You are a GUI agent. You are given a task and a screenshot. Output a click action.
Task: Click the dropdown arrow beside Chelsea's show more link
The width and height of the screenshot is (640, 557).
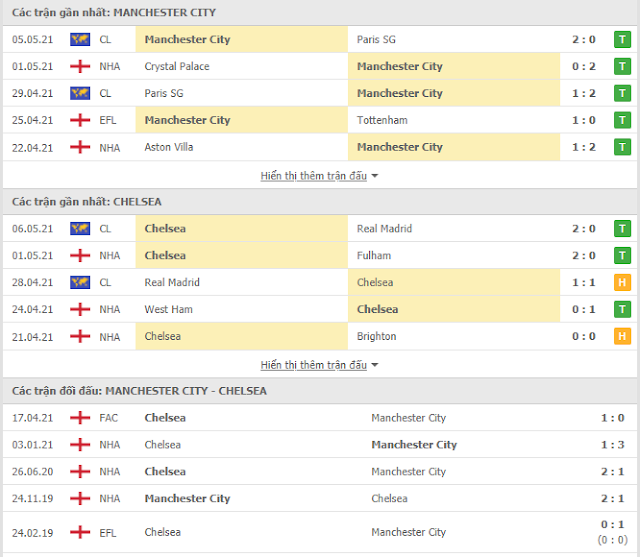click(x=375, y=365)
